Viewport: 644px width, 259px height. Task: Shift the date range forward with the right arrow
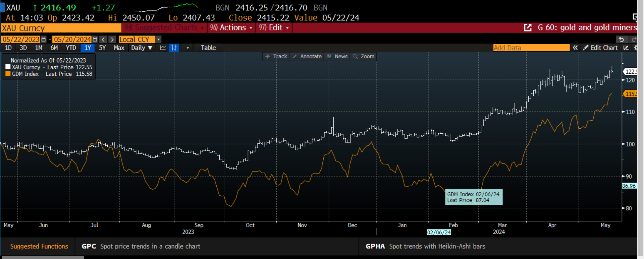112,40
